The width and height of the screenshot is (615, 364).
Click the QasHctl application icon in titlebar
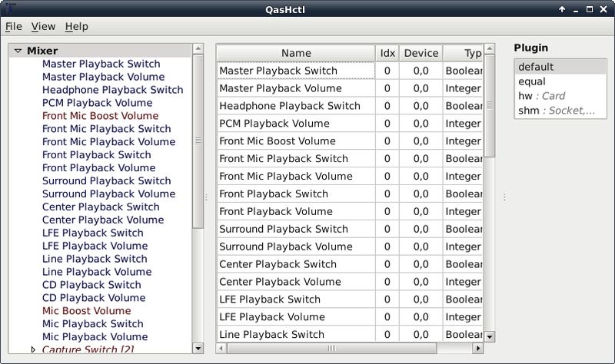pyautogui.click(x=11, y=8)
